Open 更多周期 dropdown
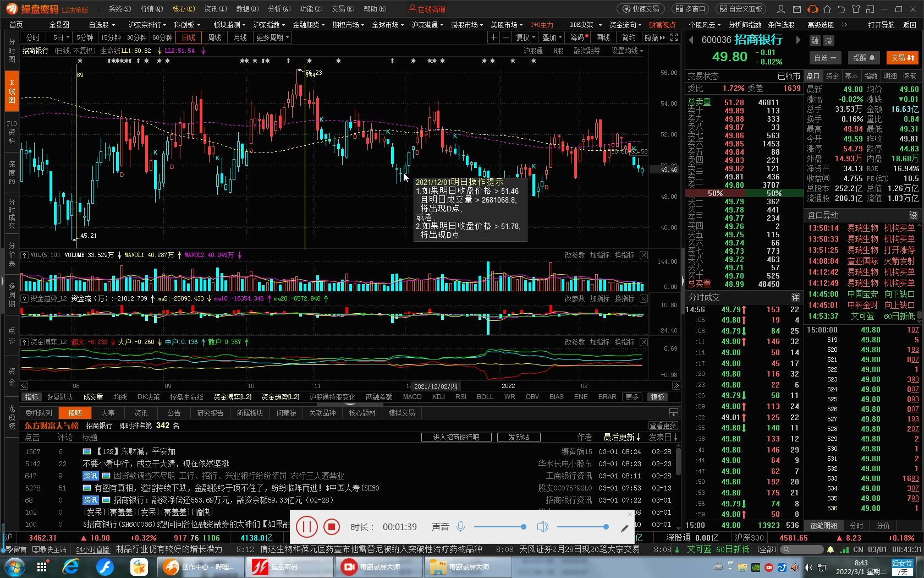Image resolution: width=924 pixels, height=578 pixels. tap(272, 37)
